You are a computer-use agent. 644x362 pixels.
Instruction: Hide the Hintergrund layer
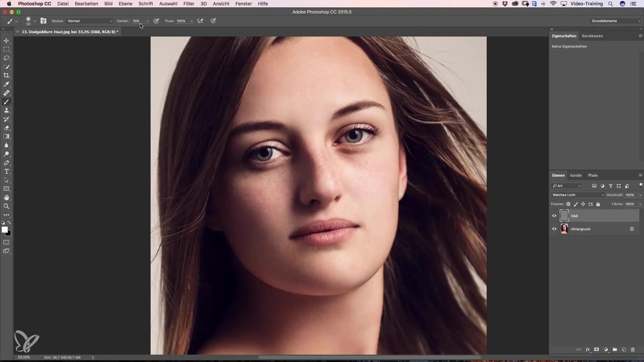(554, 229)
